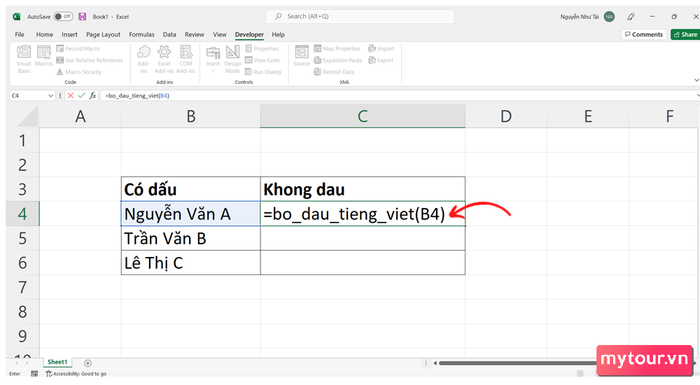This screenshot has width=700, height=385.
Task: Open the Nguyễn Như Tài account profile
Action: click(x=588, y=17)
